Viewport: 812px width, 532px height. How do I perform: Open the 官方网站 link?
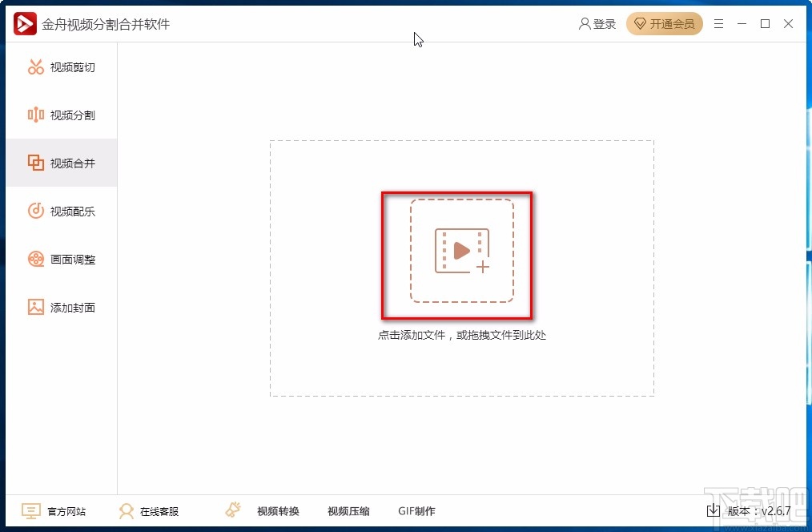pos(66,512)
